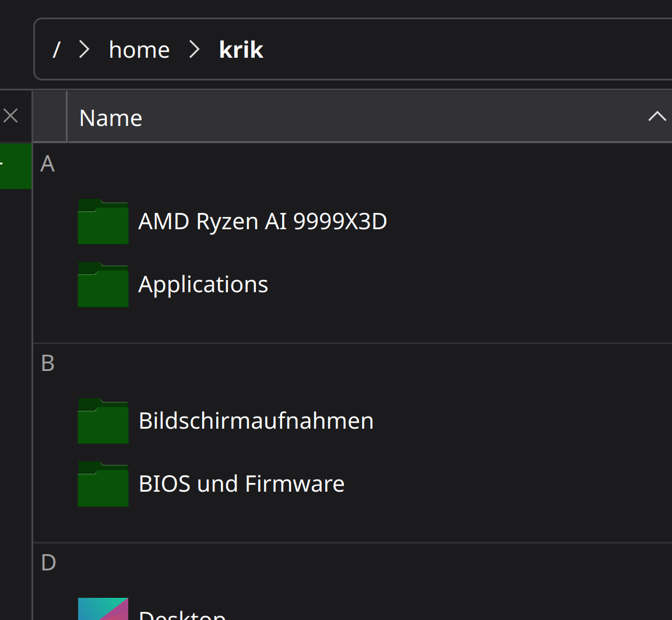Open the AMD Ryzen AI 9999X3D folder icon
This screenshot has height=620, width=672.
[x=103, y=222]
